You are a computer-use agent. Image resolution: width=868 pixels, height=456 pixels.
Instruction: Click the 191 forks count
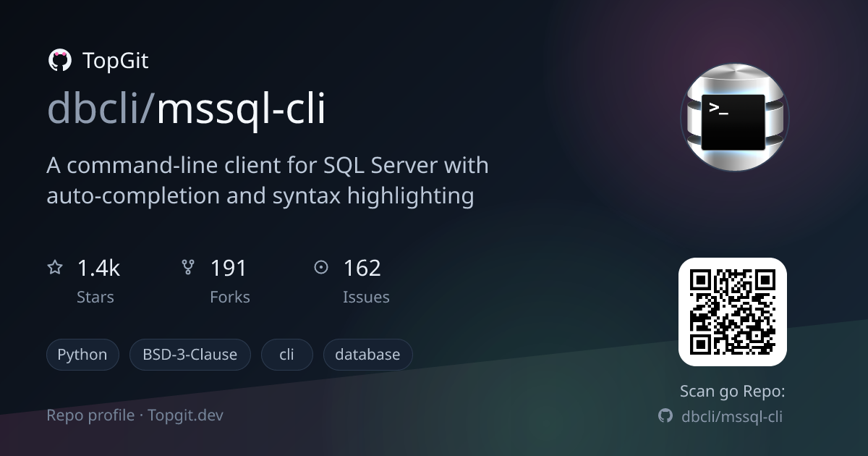click(229, 269)
